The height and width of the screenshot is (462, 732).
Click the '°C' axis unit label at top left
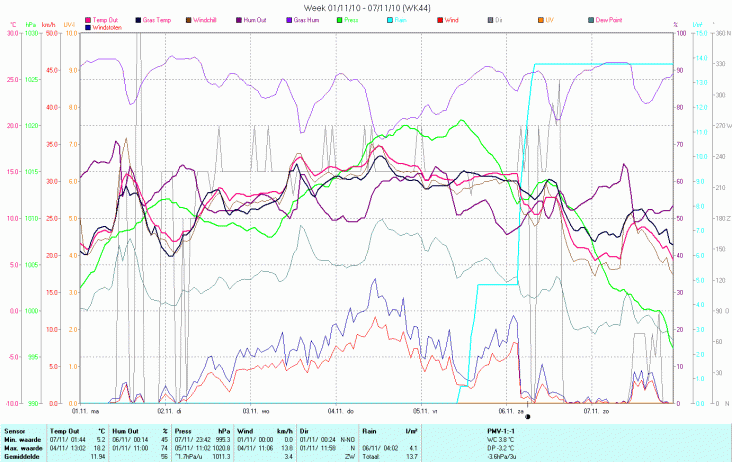[13, 24]
